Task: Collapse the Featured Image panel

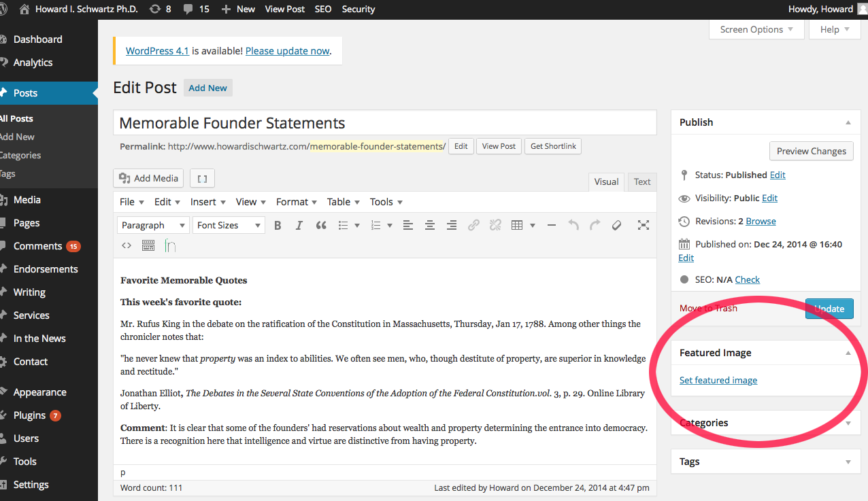Action: tap(848, 353)
